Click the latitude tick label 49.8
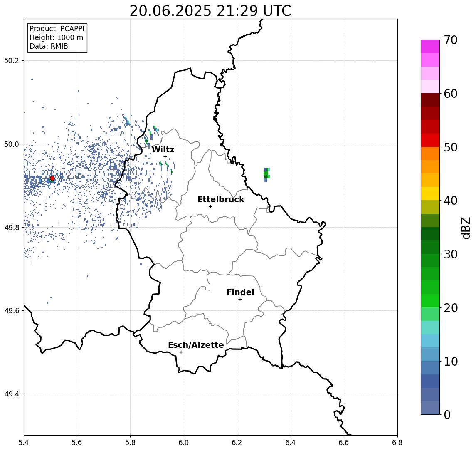The image size is (476, 451). pyautogui.click(x=12, y=227)
